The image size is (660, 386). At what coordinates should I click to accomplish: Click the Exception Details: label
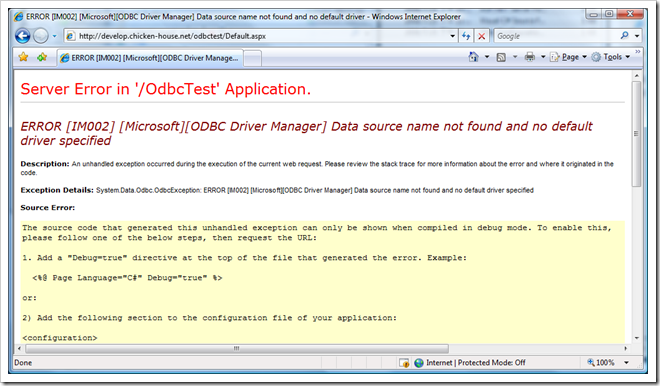click(57, 190)
